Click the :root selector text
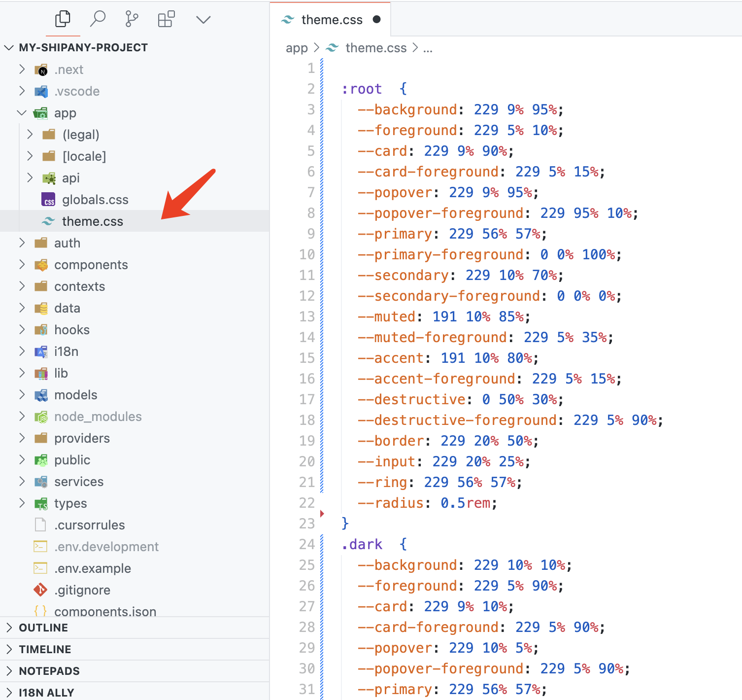 coord(362,89)
